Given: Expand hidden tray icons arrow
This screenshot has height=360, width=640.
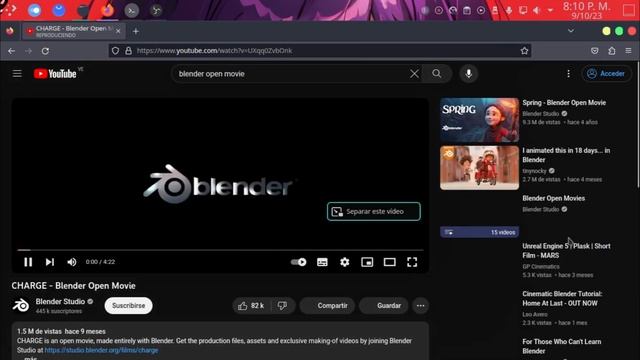Looking at the screenshot, I should [x=550, y=10].
